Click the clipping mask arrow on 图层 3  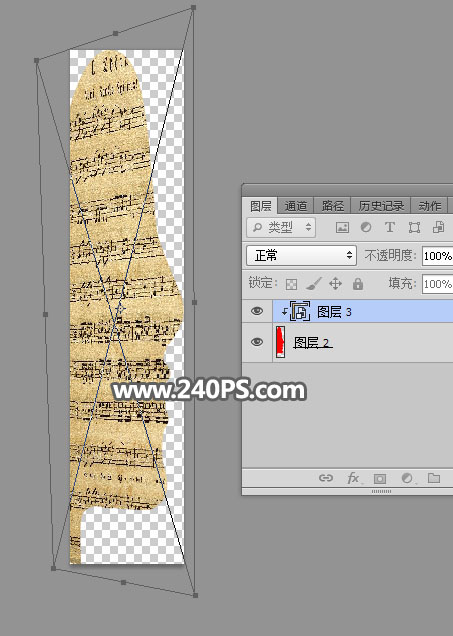[285, 312]
